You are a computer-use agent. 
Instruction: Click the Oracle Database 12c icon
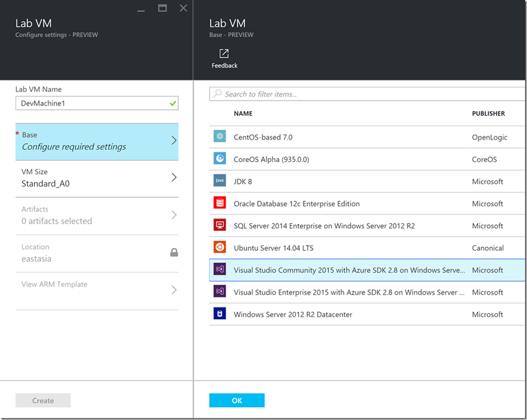(x=219, y=203)
